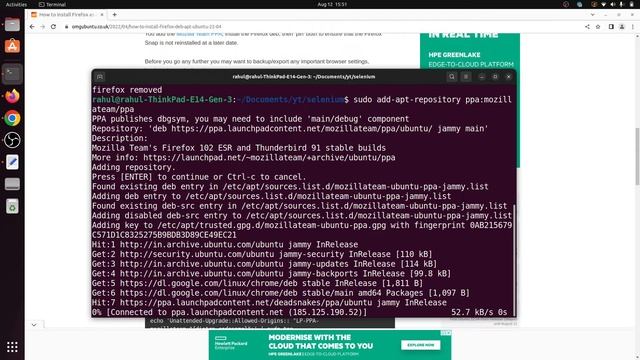Expand Chrome tab search chevron
This screenshot has width=640, height=360.
593,15
